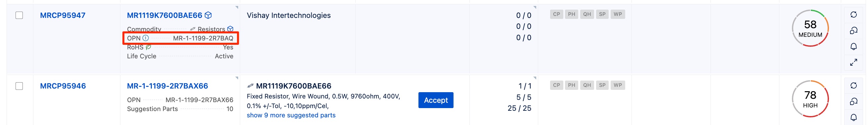Click WP tag in second row
Image resolution: width=868 pixels, height=125 pixels.
coord(617,85)
